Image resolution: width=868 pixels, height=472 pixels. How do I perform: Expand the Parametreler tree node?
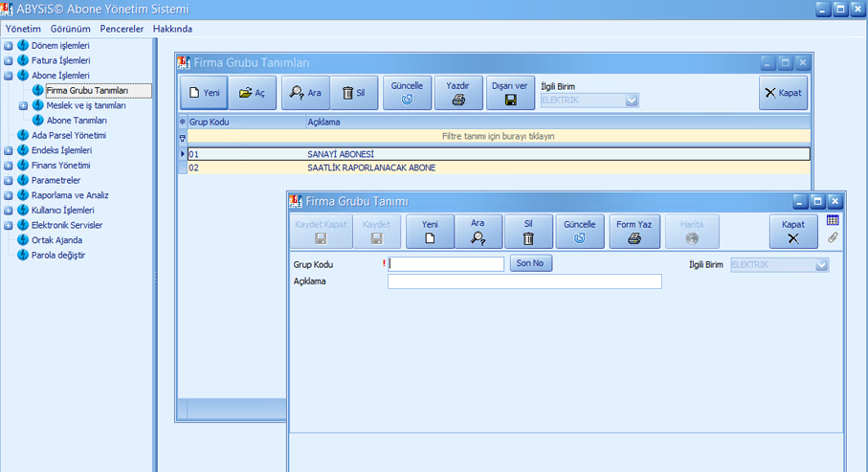(9, 180)
